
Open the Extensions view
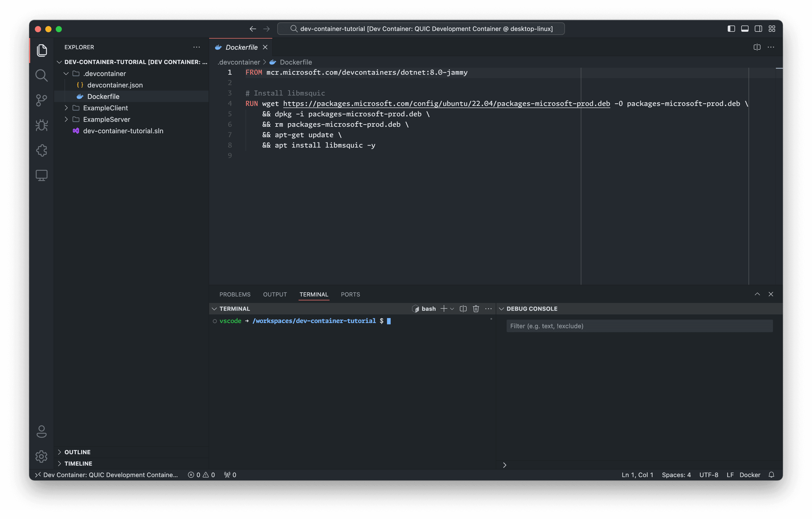click(41, 150)
